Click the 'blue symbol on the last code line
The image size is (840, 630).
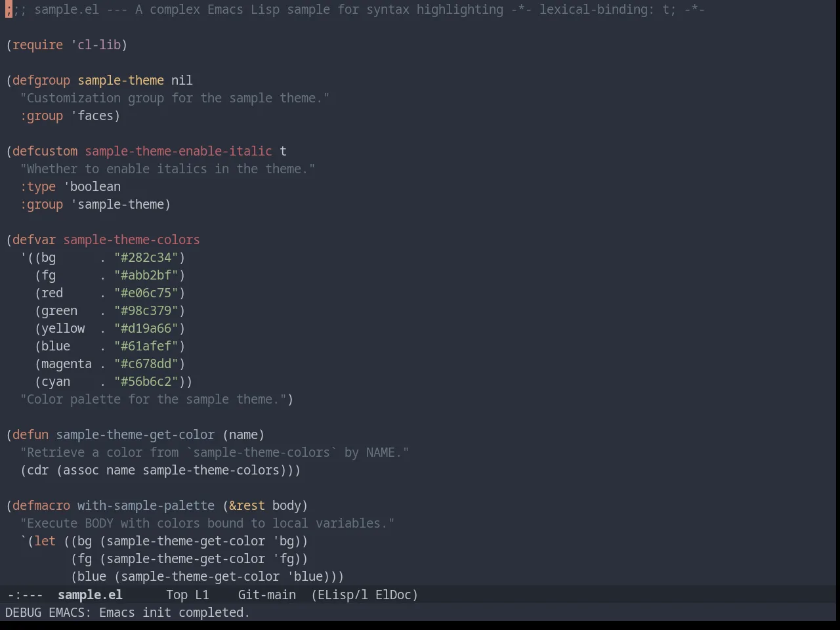pos(304,576)
